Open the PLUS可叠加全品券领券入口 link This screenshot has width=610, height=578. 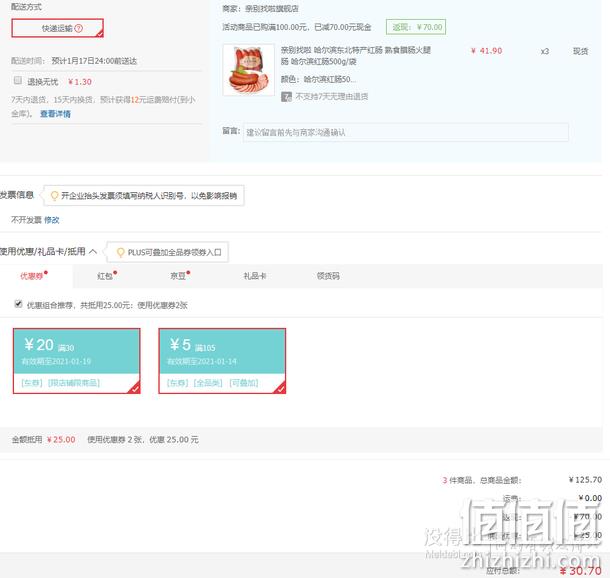point(174,252)
